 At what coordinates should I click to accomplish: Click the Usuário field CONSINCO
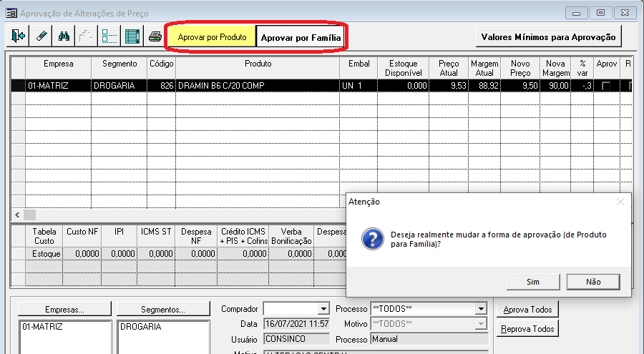296,339
